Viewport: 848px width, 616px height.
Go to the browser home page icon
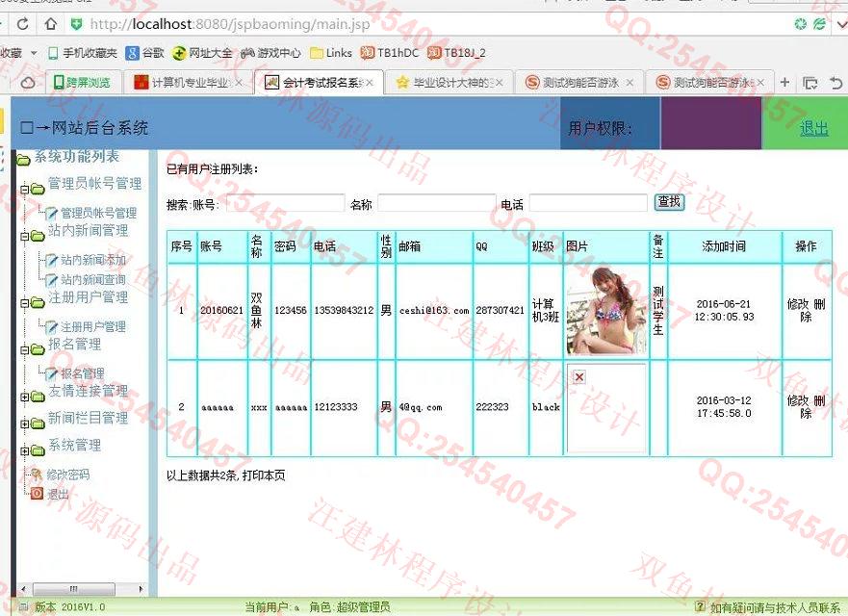pos(50,24)
